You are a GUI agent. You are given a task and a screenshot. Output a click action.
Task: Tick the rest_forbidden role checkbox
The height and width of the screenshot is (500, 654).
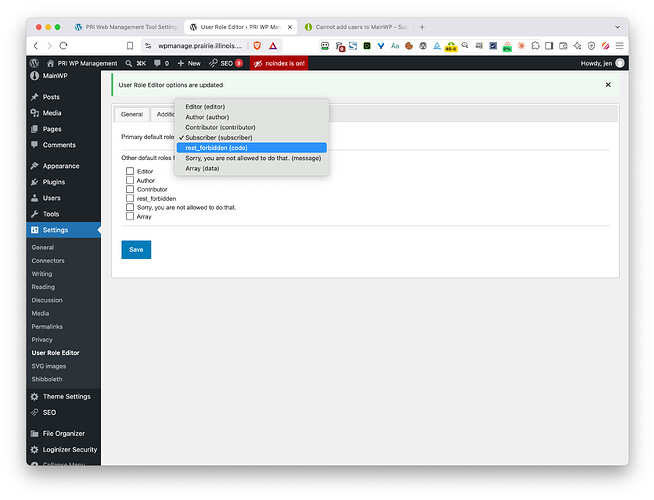coord(130,198)
